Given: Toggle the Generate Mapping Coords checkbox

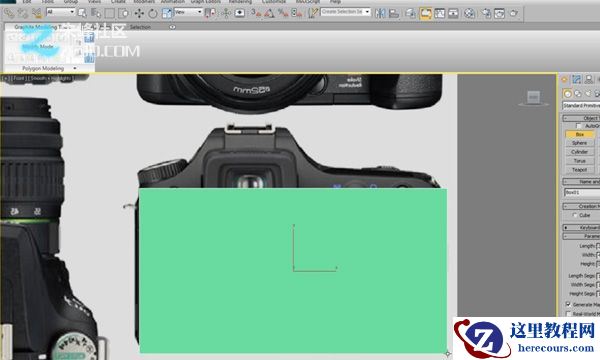Looking at the screenshot, I should [x=568, y=304].
